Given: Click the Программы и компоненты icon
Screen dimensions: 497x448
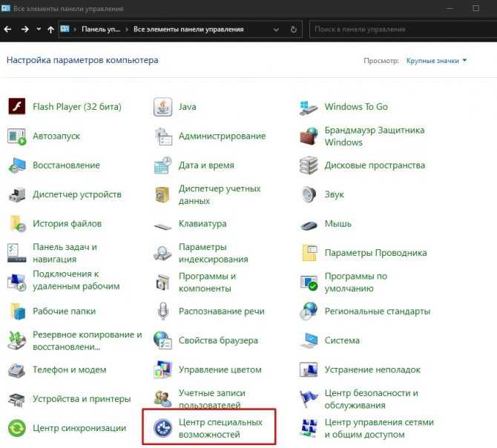Looking at the screenshot, I should point(163,282).
